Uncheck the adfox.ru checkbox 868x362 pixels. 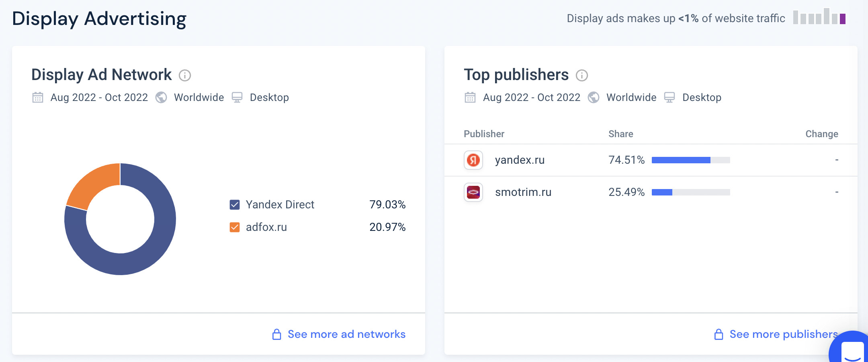pos(235,227)
